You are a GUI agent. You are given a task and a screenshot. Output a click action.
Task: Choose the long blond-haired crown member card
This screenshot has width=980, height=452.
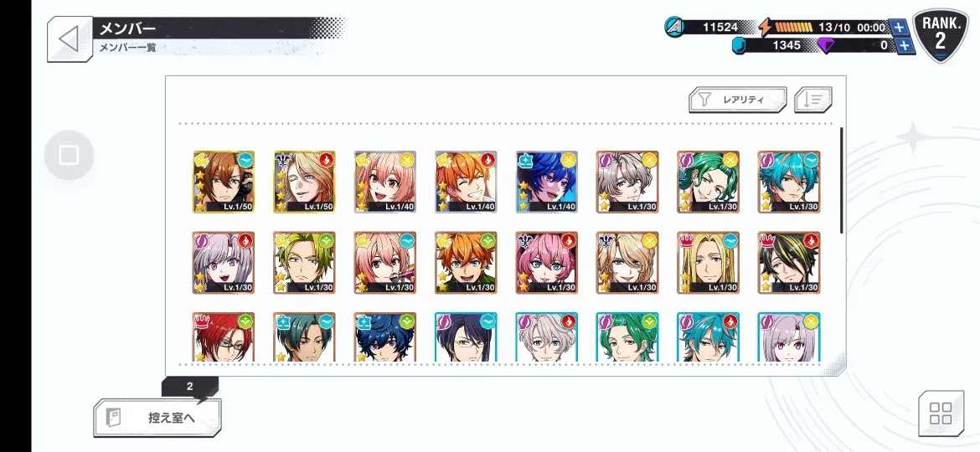(708, 263)
